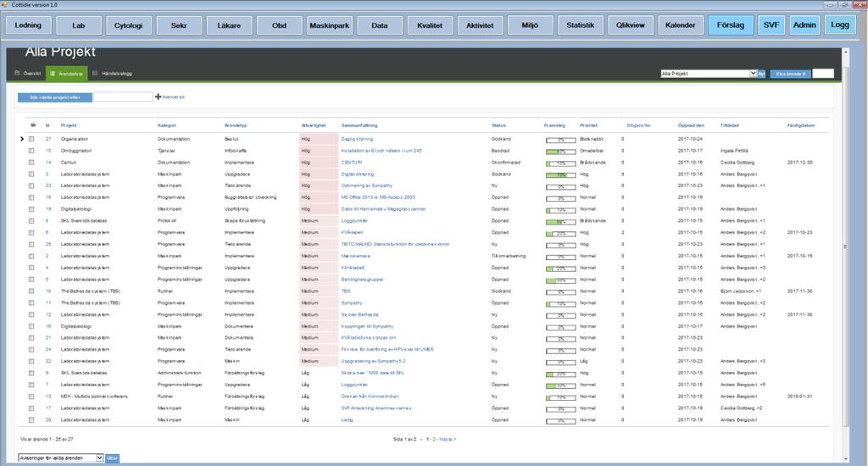The width and height of the screenshot is (868, 466).
Task: Open the Kvalitet section
Action: coord(430,25)
